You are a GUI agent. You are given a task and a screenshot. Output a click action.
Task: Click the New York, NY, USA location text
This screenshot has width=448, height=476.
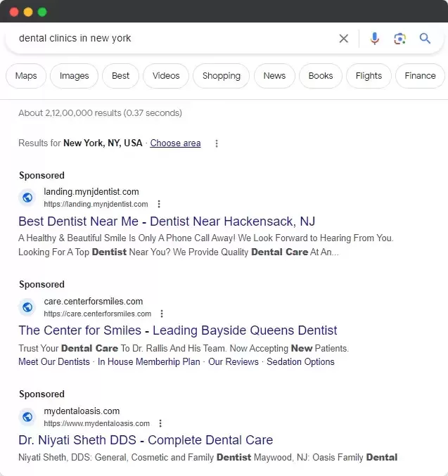(x=103, y=143)
